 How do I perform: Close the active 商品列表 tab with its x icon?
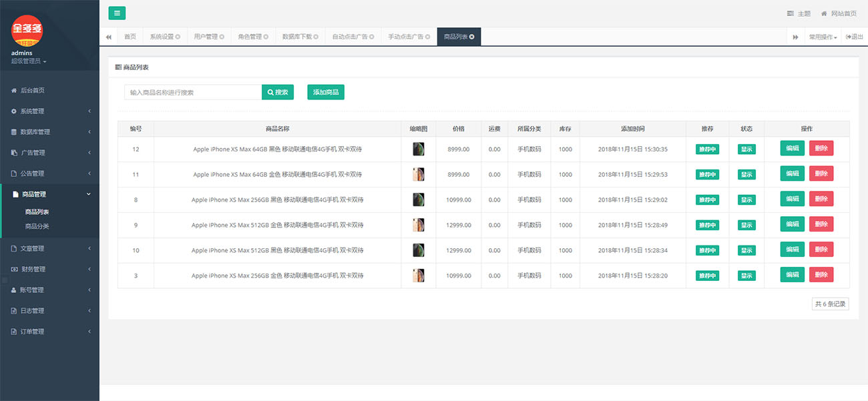(x=471, y=37)
